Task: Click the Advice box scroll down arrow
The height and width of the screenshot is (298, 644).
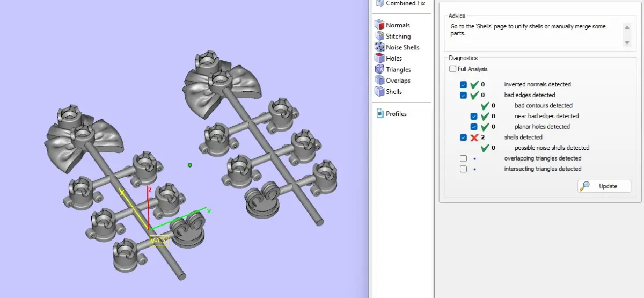Action: [x=627, y=43]
